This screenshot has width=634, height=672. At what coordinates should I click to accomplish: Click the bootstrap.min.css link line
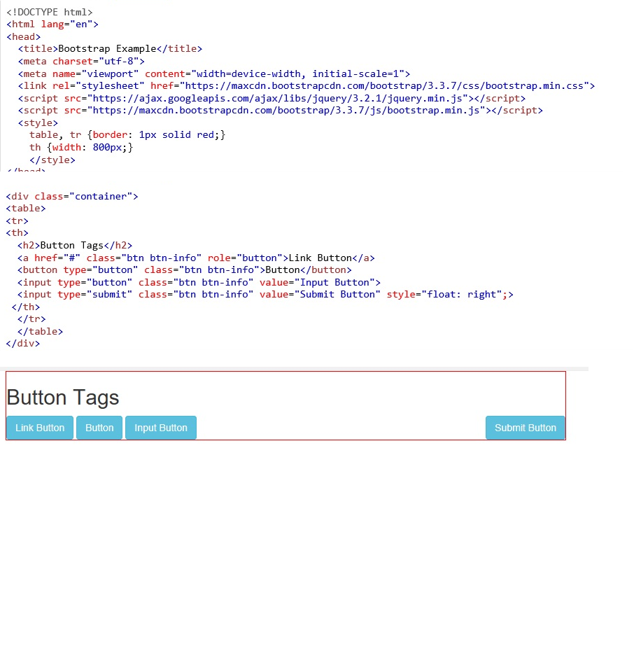[x=307, y=85]
